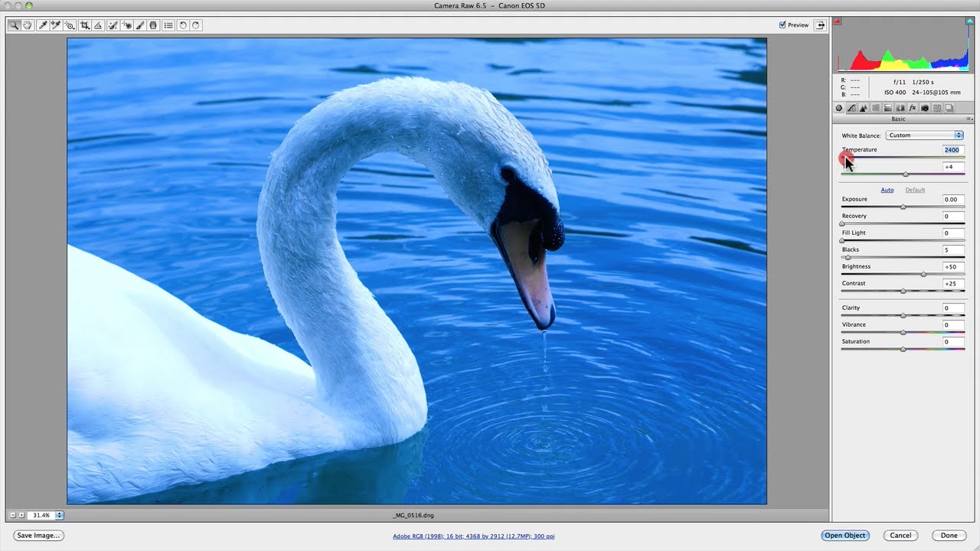Click the Recovery value field

(953, 217)
